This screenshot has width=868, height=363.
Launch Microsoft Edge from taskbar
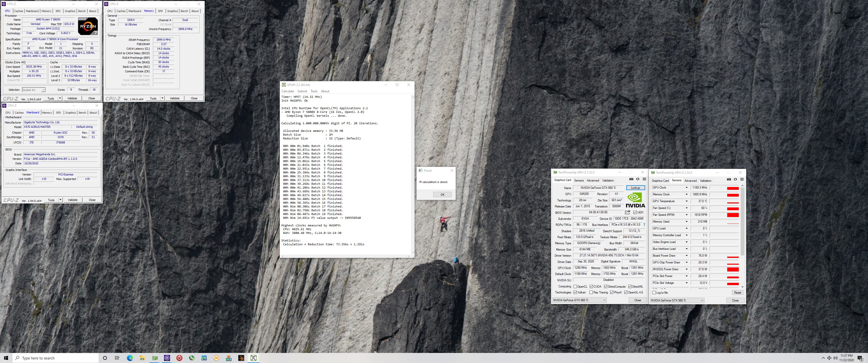coord(130,358)
